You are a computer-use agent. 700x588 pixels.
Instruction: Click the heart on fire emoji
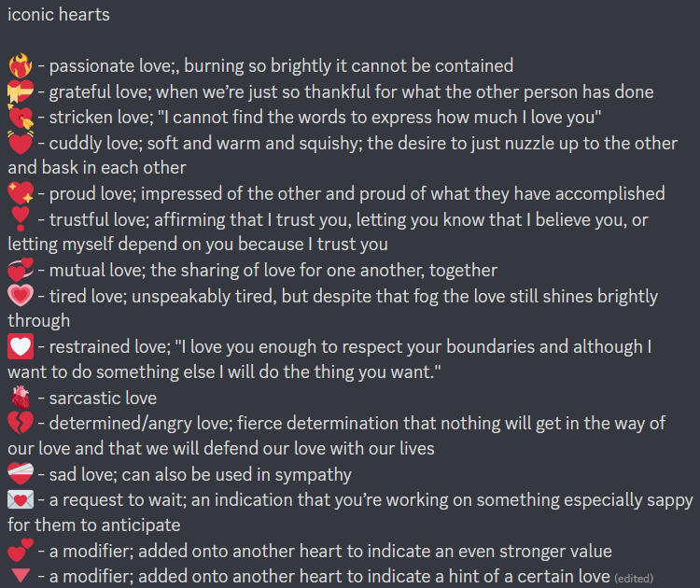[x=21, y=66]
